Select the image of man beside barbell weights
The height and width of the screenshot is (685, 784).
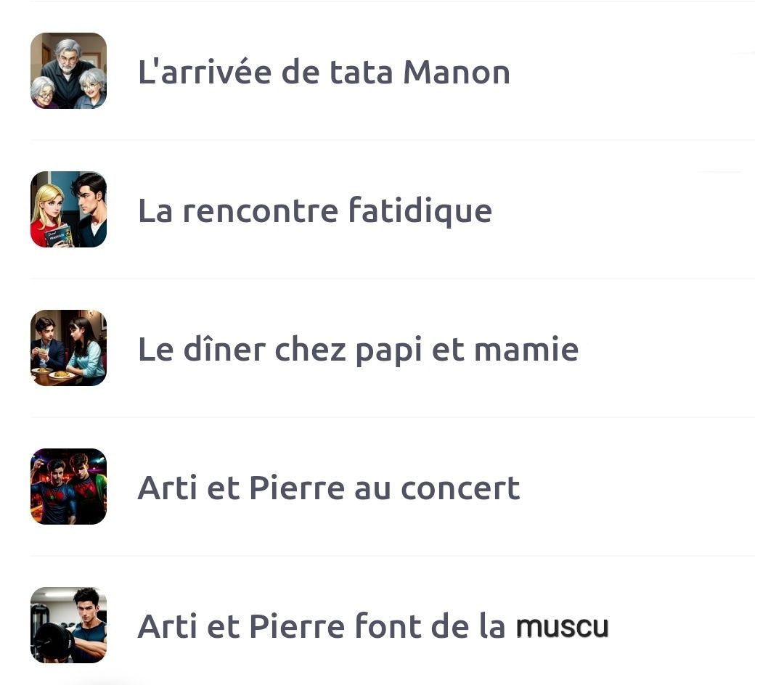(68, 625)
